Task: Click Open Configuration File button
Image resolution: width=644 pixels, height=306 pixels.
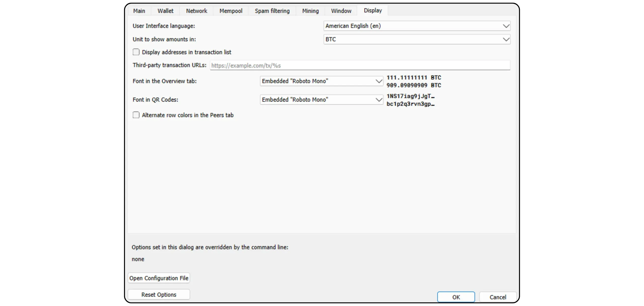Action: (x=159, y=278)
